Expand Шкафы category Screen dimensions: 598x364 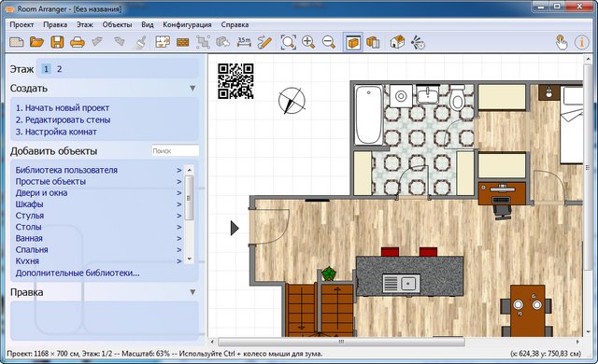click(98, 204)
